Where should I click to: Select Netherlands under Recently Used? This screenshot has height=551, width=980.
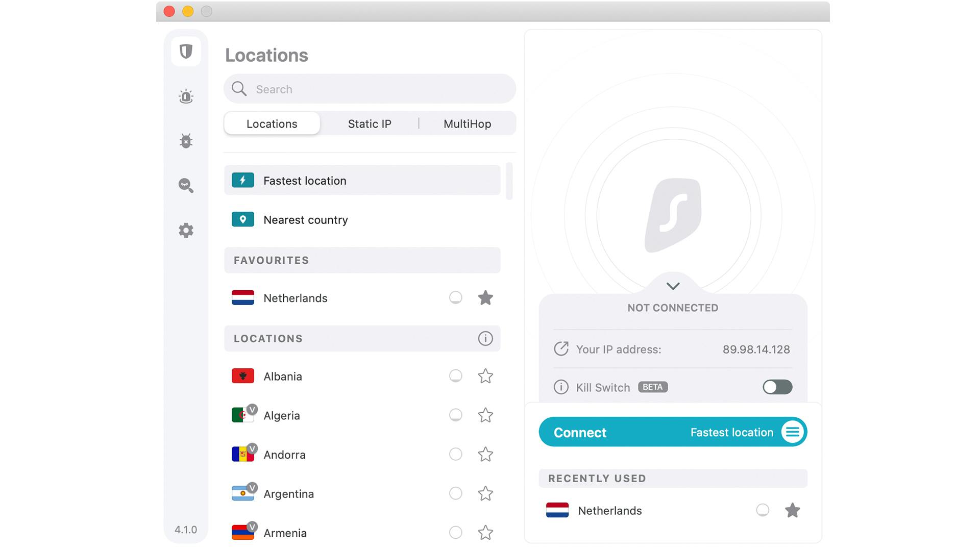609,510
